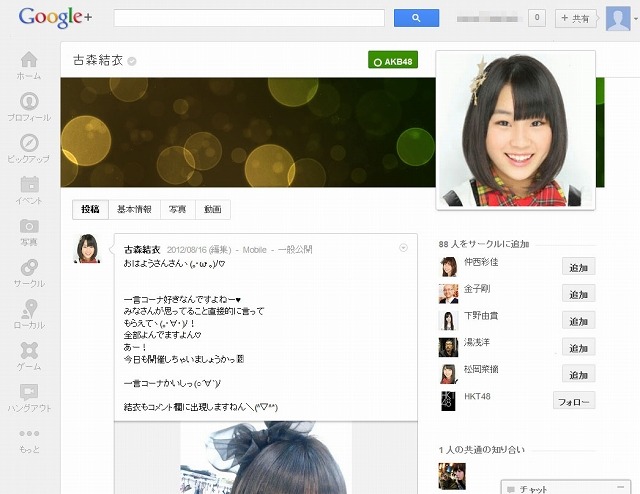Open the large profile photo
Image resolution: width=640 pixels, height=494 pixels.
(x=516, y=130)
